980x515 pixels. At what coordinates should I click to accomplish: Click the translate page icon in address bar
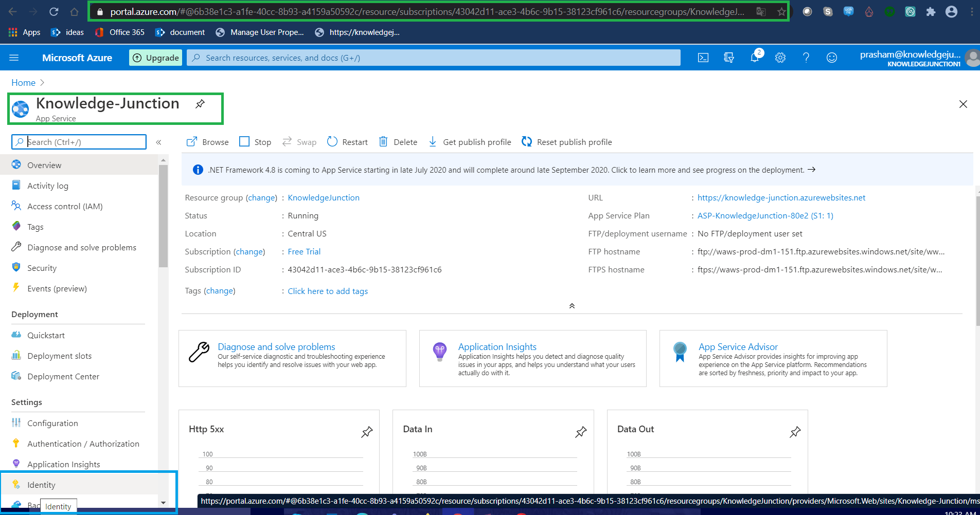coord(761,11)
